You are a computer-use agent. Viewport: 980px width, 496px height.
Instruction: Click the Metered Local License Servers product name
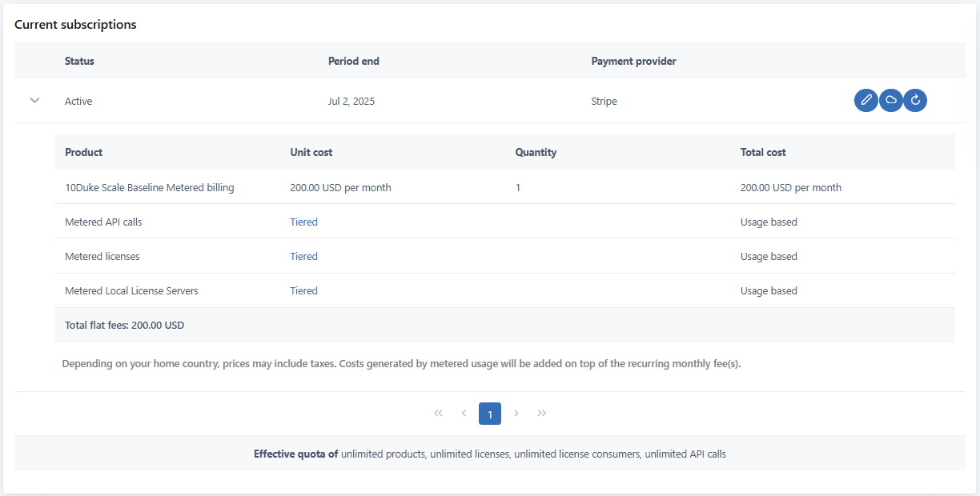(131, 291)
